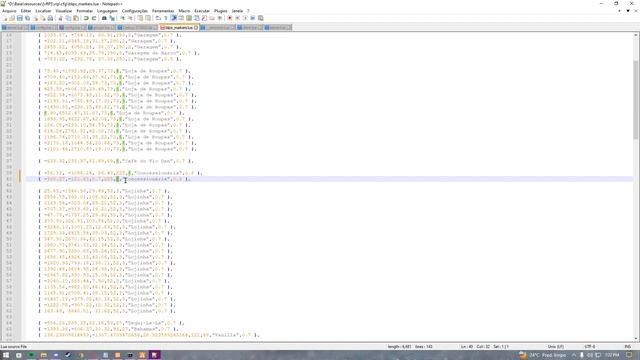Click the Unix (LF) status bar field
Screen dimensions: 640x360
pos(556,347)
